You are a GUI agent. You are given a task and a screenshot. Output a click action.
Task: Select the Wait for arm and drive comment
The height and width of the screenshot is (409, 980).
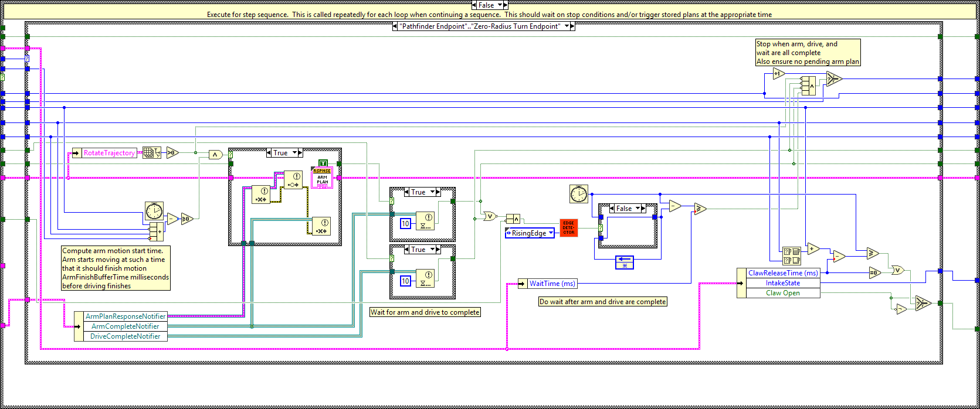[x=425, y=312]
